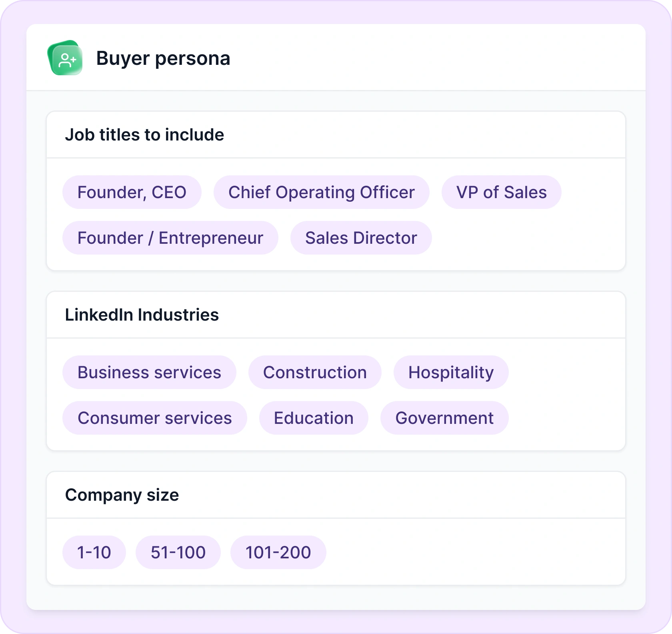This screenshot has height=634, width=672.
Task: Select the Founder, CEO job title chip
Action: pos(132,192)
